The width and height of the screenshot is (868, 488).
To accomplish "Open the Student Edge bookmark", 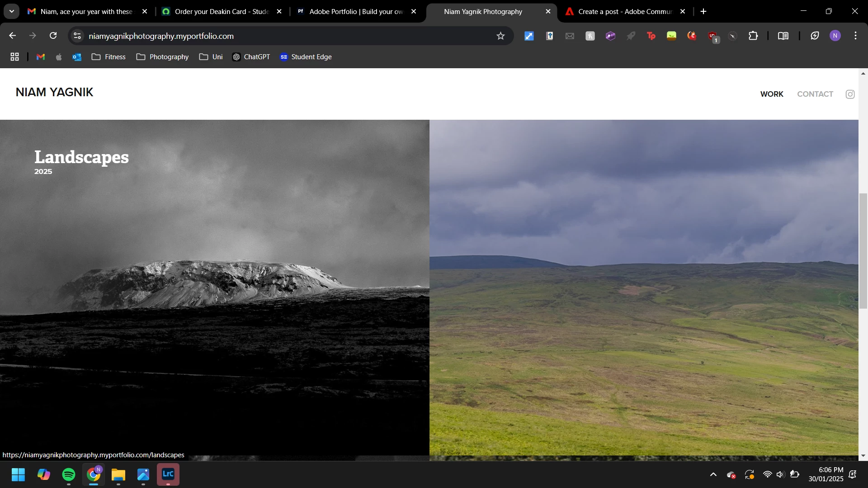I will [306, 57].
